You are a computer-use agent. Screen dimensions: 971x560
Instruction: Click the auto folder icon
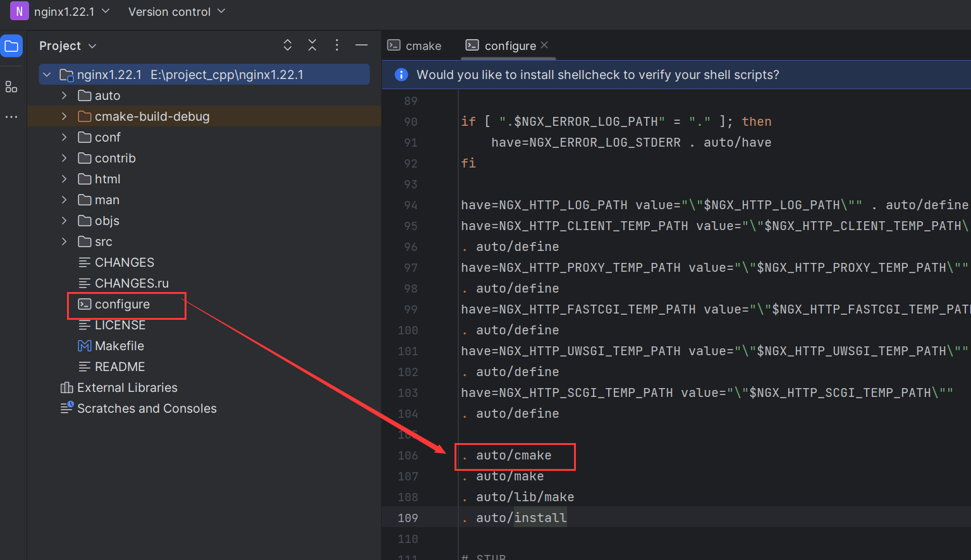click(x=85, y=95)
